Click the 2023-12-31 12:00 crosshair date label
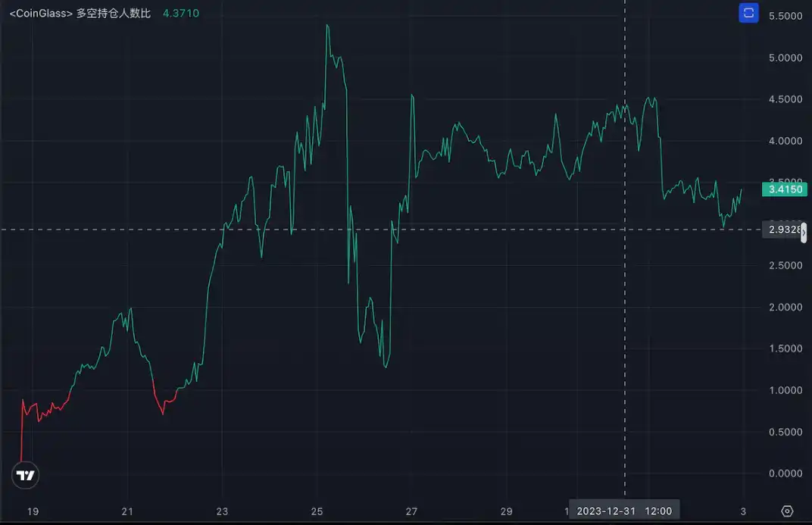Screen dimensions: 812x525 click(x=624, y=511)
